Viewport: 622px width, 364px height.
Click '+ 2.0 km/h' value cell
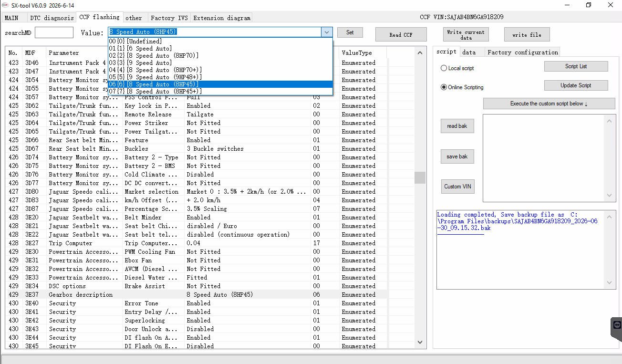tap(204, 200)
